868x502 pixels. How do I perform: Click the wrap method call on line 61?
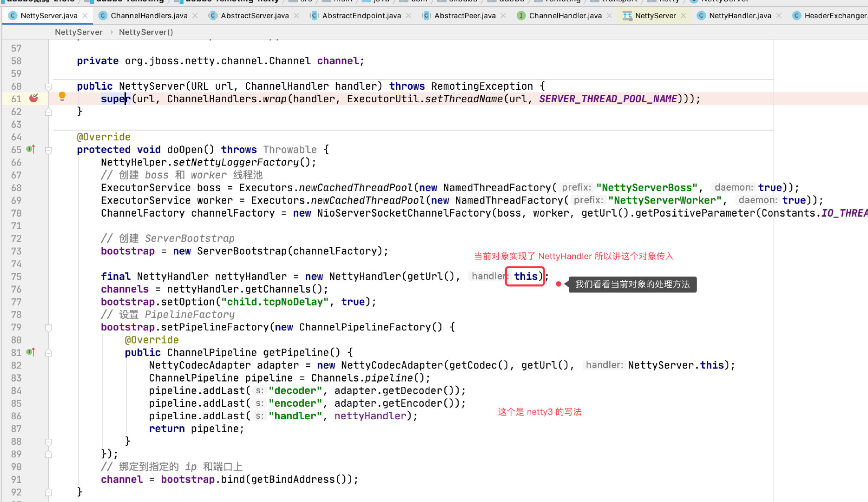275,99
